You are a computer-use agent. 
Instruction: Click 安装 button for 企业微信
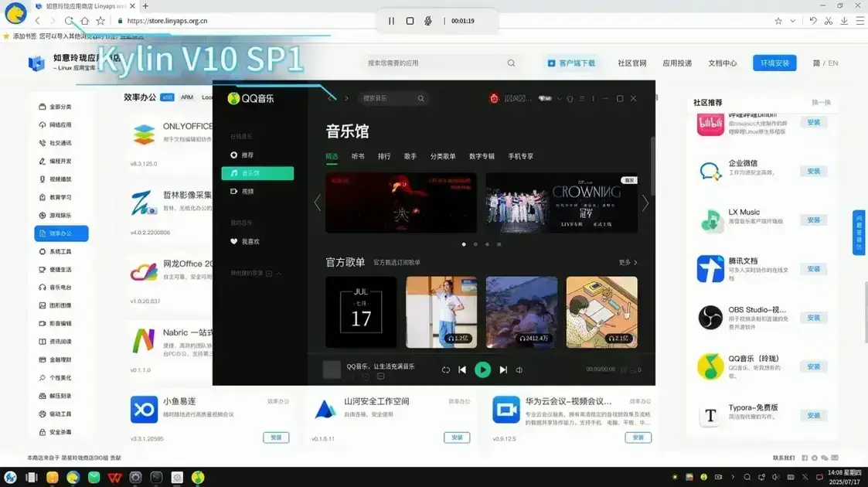tap(813, 171)
